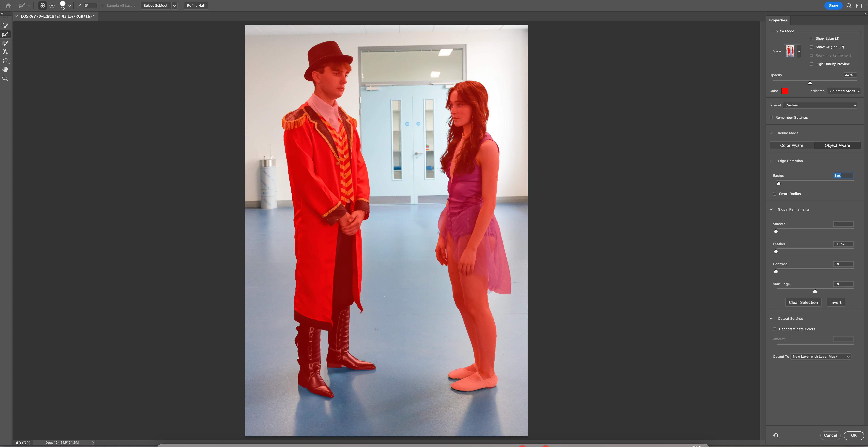This screenshot has height=447, width=868.
Task: Enable Show Edge (J) checkbox
Action: pyautogui.click(x=811, y=39)
